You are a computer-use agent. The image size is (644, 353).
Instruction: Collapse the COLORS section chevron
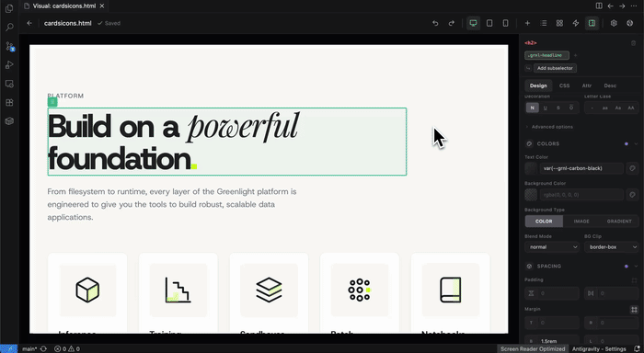[636, 143]
